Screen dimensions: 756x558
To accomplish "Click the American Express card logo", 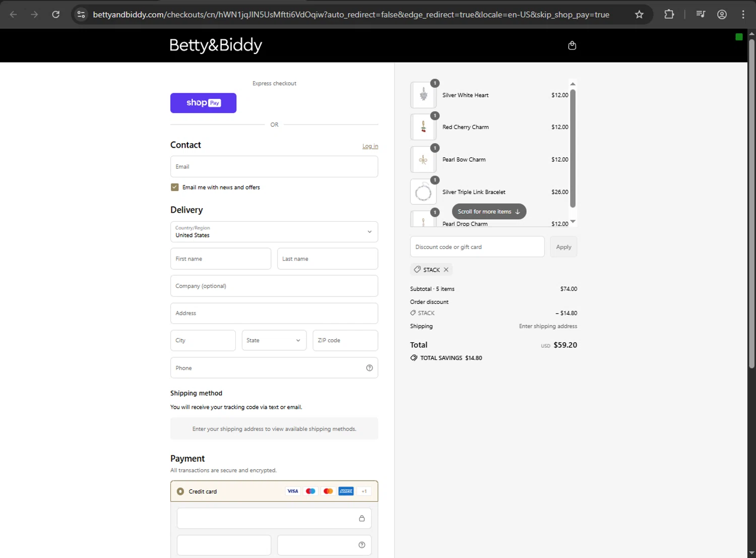I will 346,491.
